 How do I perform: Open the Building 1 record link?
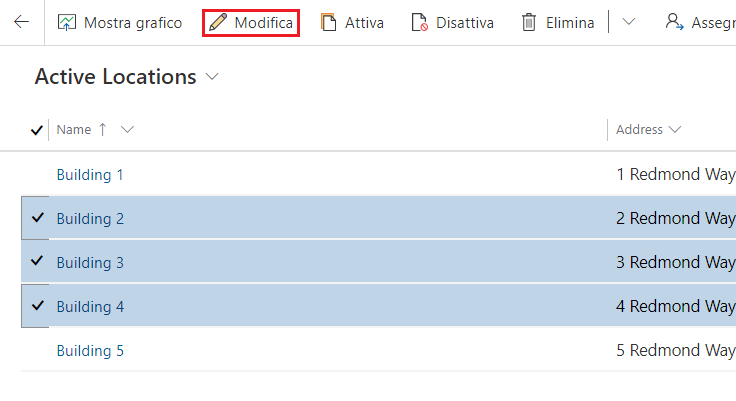click(90, 174)
